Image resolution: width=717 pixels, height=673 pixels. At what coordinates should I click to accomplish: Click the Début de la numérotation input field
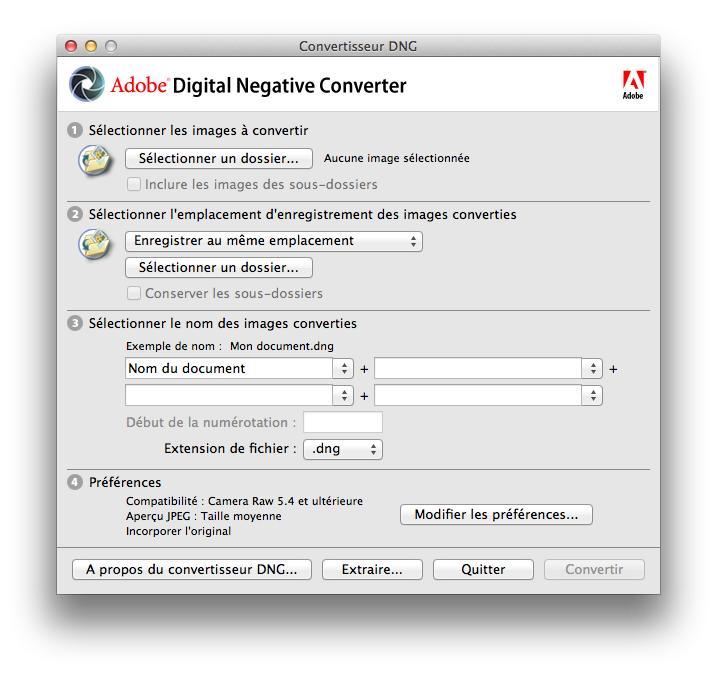[343, 422]
